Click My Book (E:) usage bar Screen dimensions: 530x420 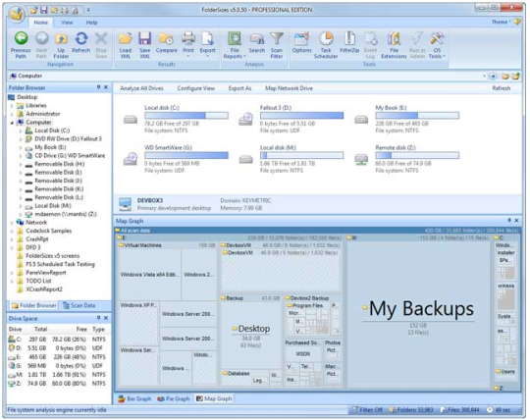point(417,116)
